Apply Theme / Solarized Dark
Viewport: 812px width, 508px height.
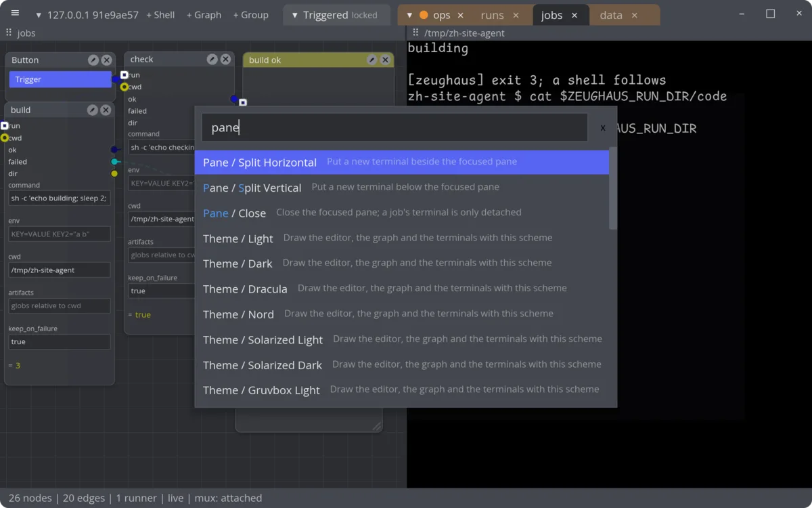pyautogui.click(x=402, y=364)
